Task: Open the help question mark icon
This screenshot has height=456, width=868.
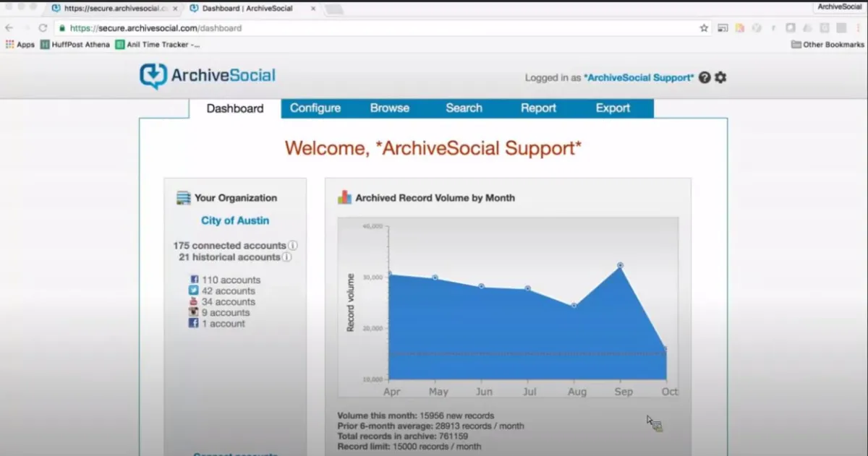Action: click(x=705, y=77)
